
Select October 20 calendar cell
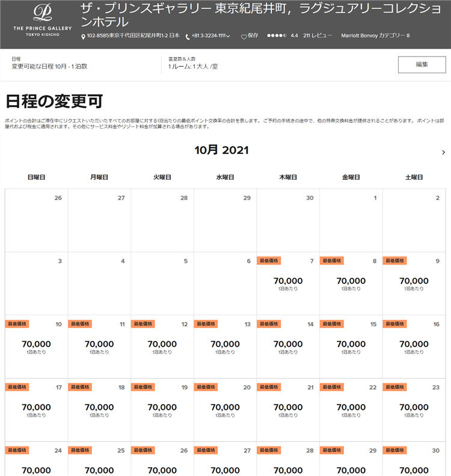225,409
